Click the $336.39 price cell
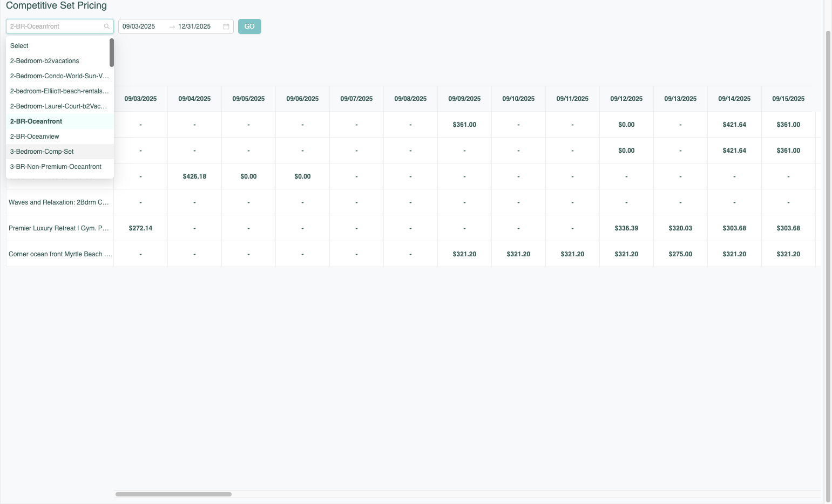 626,228
